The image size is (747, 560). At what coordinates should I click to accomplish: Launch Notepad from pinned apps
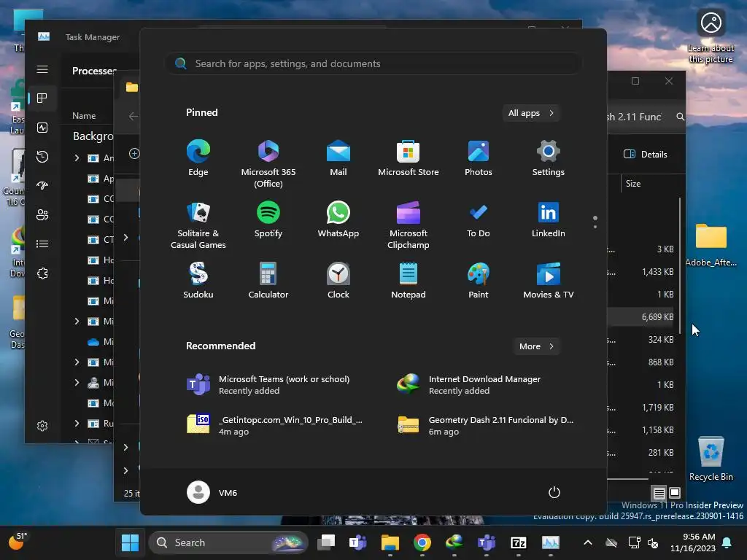click(409, 281)
